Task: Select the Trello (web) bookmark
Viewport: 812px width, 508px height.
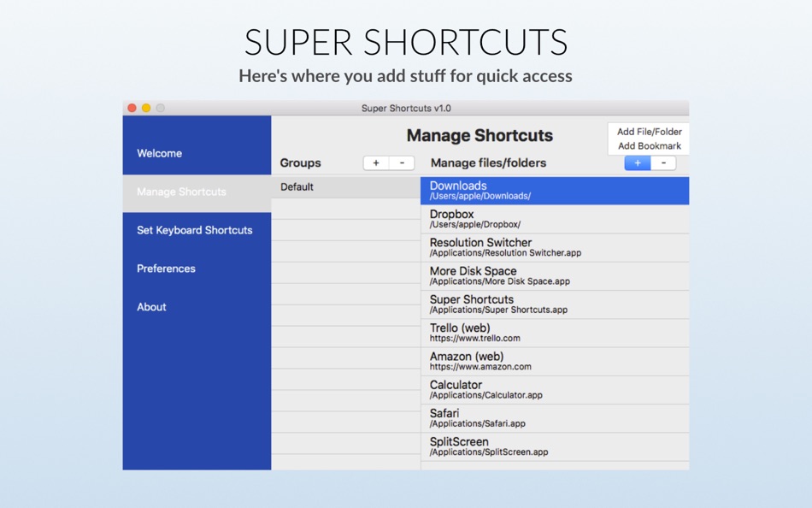Action: (x=555, y=333)
